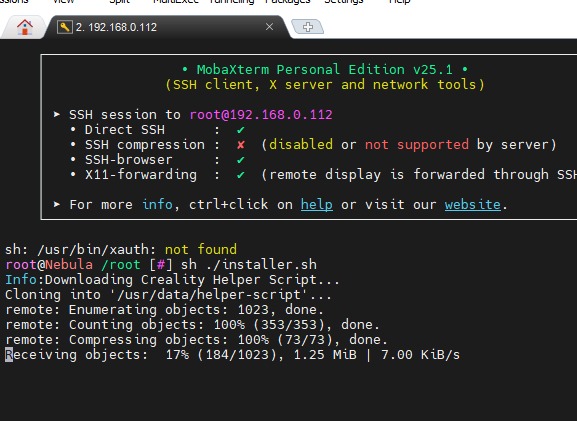Click the SSH-browser status line
This screenshot has height=421, width=577.
point(157,159)
